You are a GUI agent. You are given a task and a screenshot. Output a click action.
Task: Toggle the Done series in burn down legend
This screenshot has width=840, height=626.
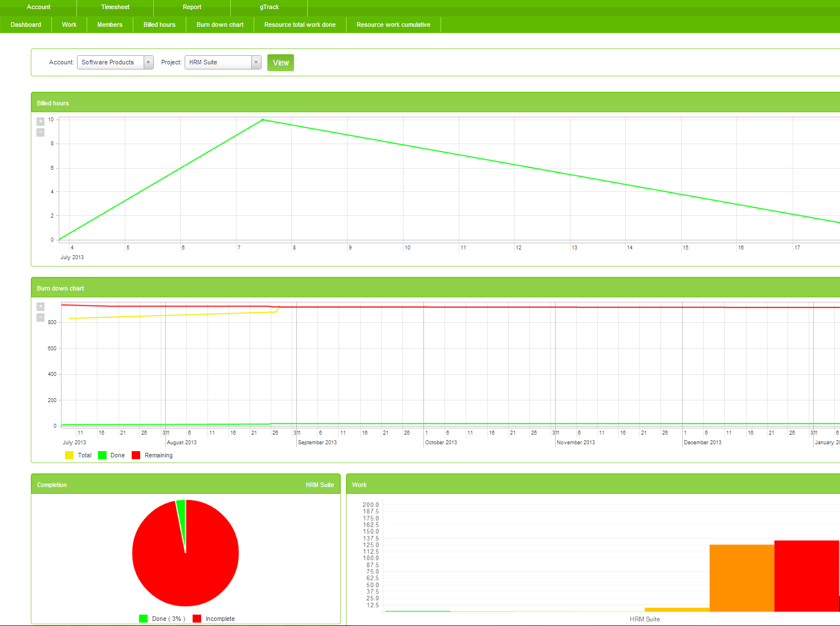coord(112,455)
